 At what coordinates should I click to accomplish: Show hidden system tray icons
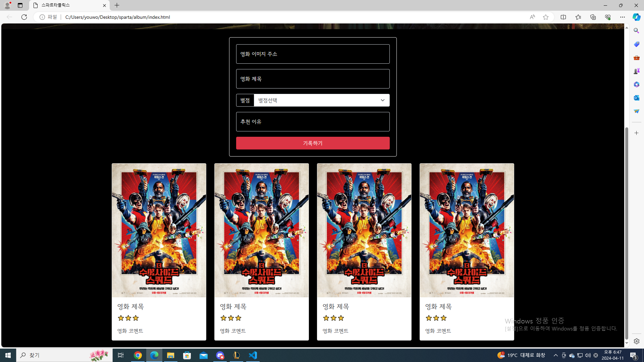coord(556,355)
